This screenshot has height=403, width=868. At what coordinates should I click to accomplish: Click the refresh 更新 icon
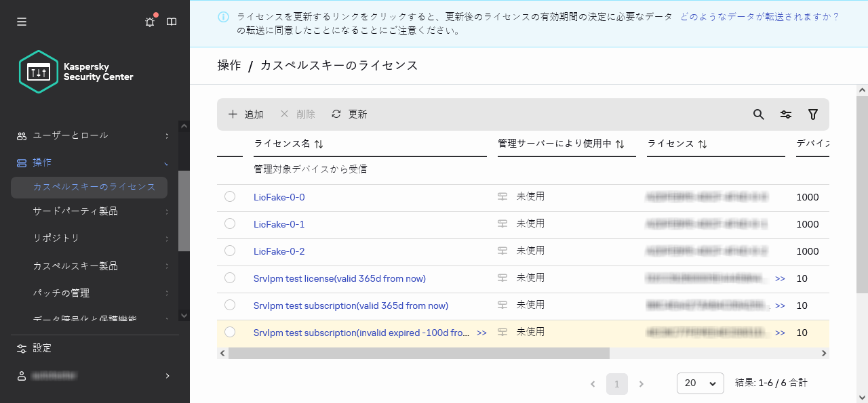(x=336, y=114)
